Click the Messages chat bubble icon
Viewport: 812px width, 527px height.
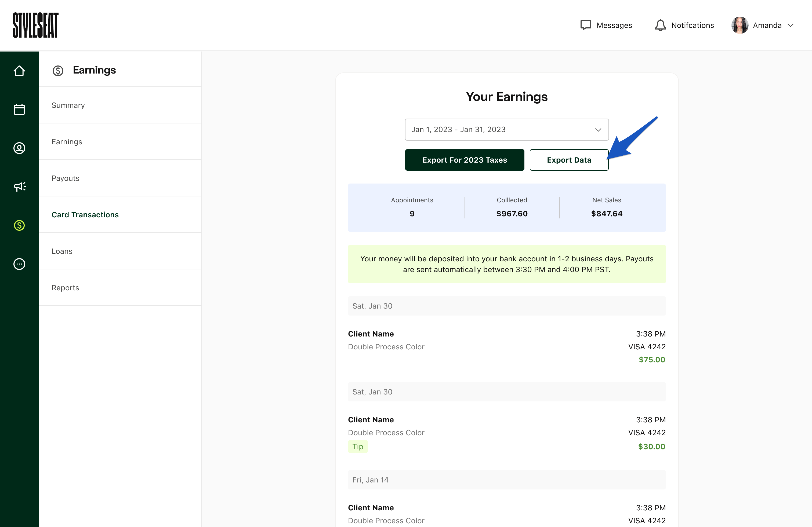585,25
